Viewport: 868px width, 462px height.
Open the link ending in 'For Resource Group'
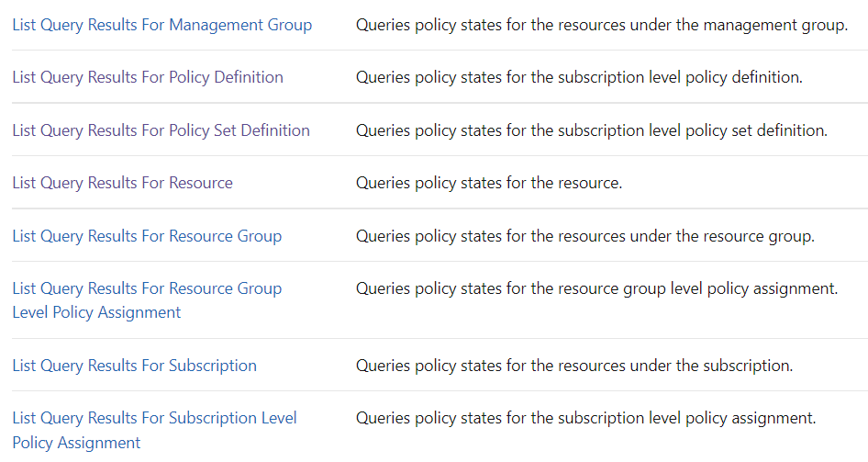pos(147,236)
